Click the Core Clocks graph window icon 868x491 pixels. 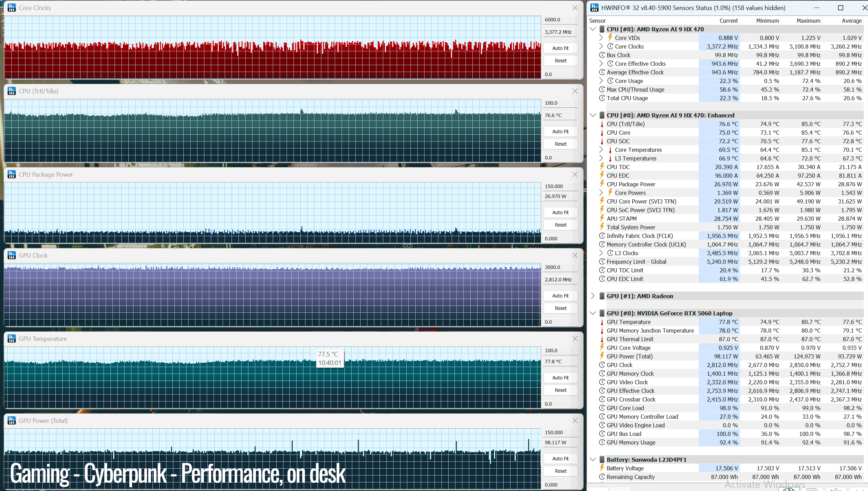tap(12, 8)
